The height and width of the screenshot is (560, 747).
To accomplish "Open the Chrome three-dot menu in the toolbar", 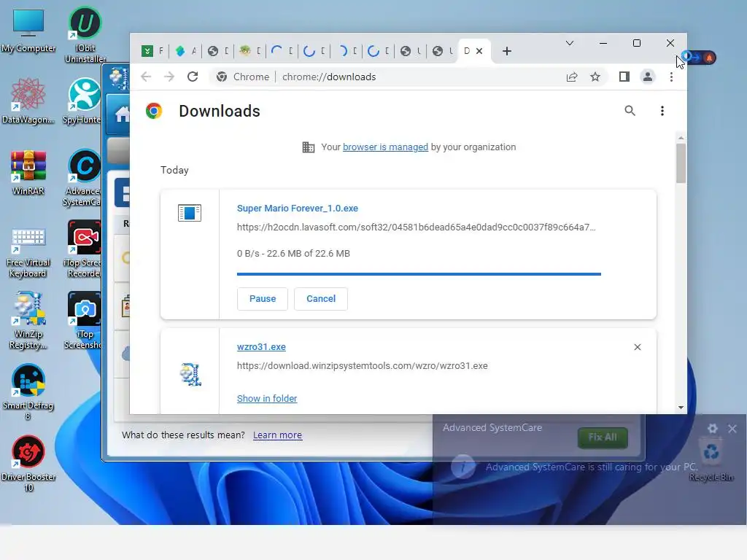I will click(671, 77).
